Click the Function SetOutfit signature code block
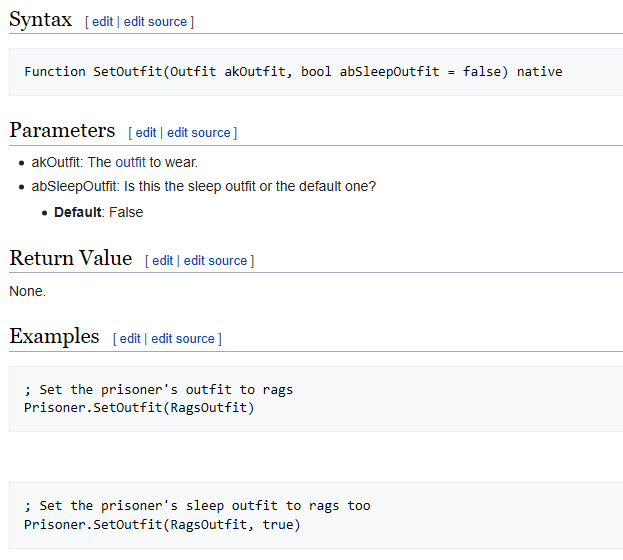Viewport: 623px width, 560px height. tap(293, 72)
